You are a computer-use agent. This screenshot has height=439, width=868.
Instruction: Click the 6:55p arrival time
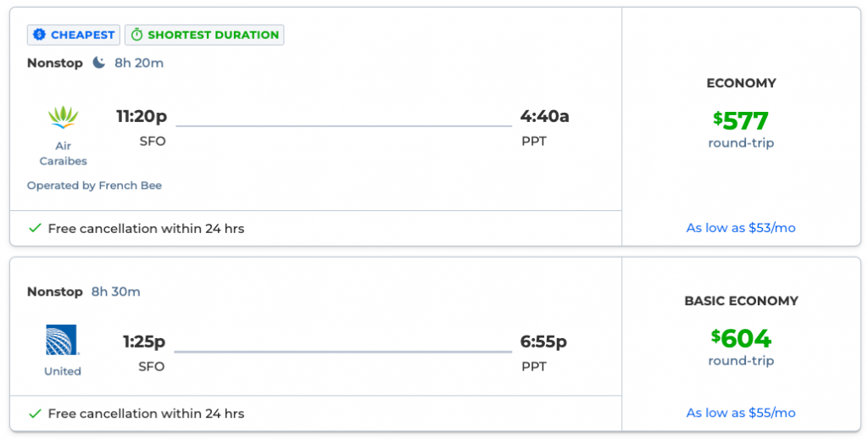[543, 342]
